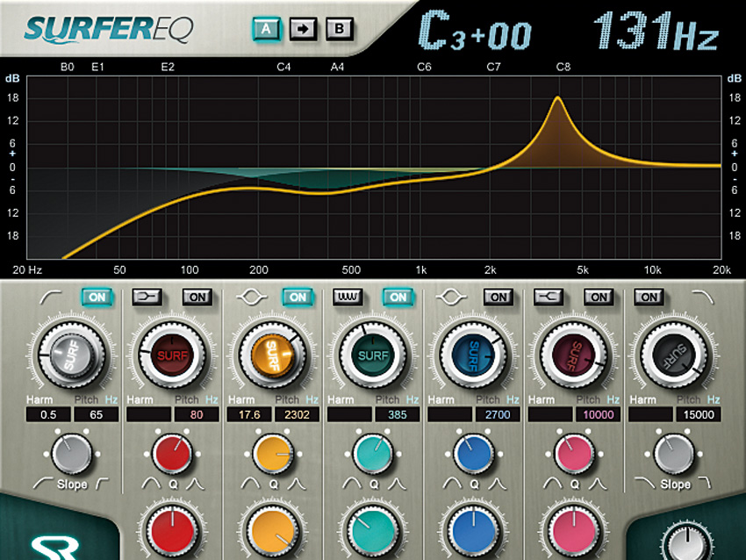The height and width of the screenshot is (560, 746).
Task: Click the orange Q knob
Action: [273, 455]
